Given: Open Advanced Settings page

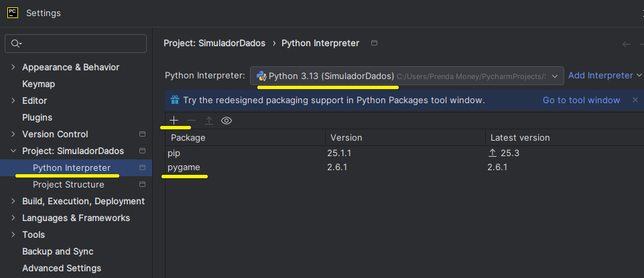Looking at the screenshot, I should (x=62, y=269).
